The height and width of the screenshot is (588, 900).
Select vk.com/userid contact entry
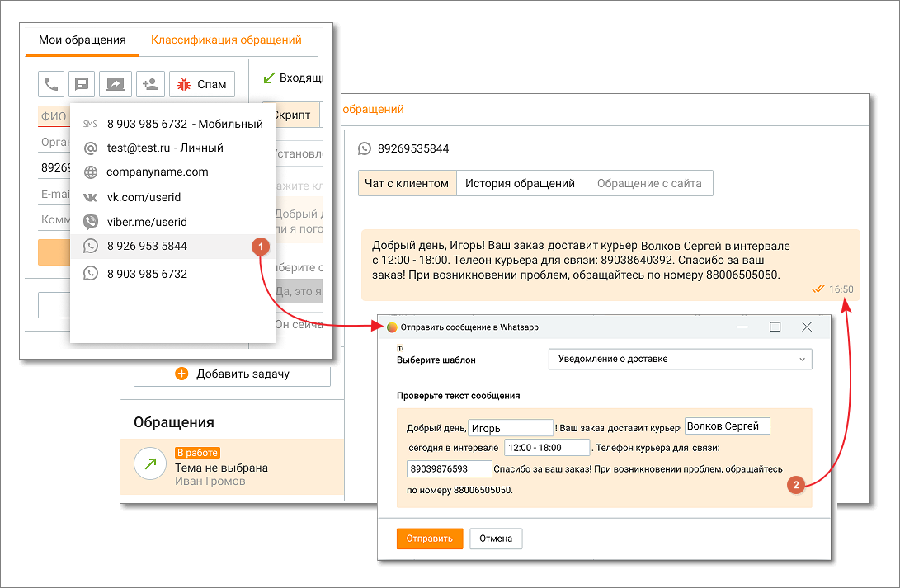pos(172,197)
